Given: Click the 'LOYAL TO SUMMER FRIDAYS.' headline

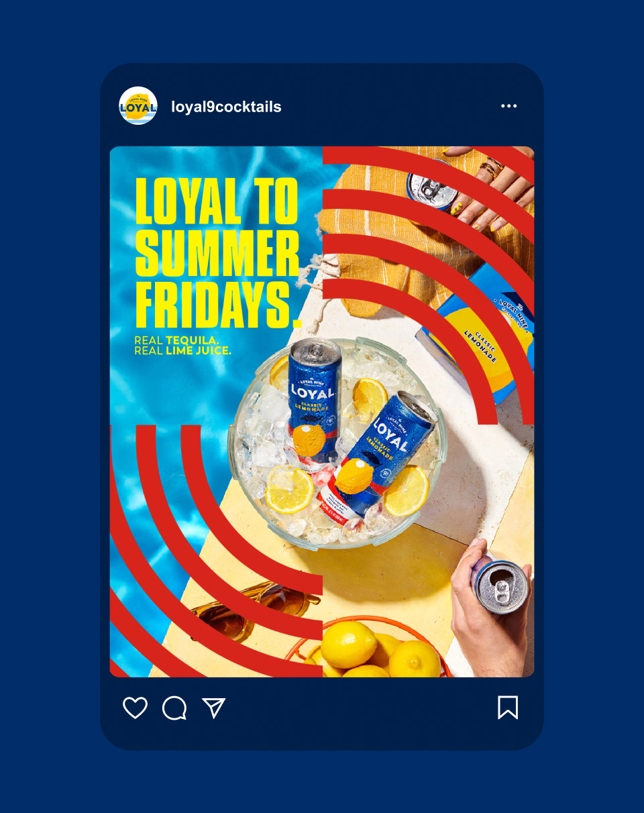Looking at the screenshot, I should point(218,253).
